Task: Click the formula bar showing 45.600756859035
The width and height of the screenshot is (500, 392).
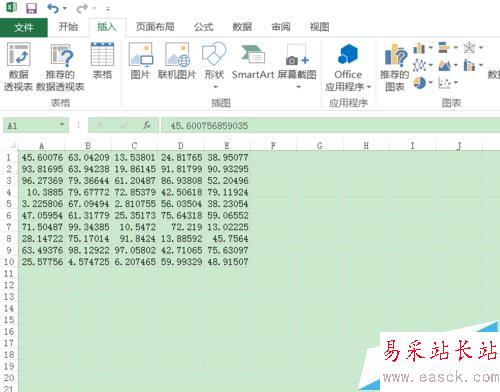Action: click(x=330, y=126)
